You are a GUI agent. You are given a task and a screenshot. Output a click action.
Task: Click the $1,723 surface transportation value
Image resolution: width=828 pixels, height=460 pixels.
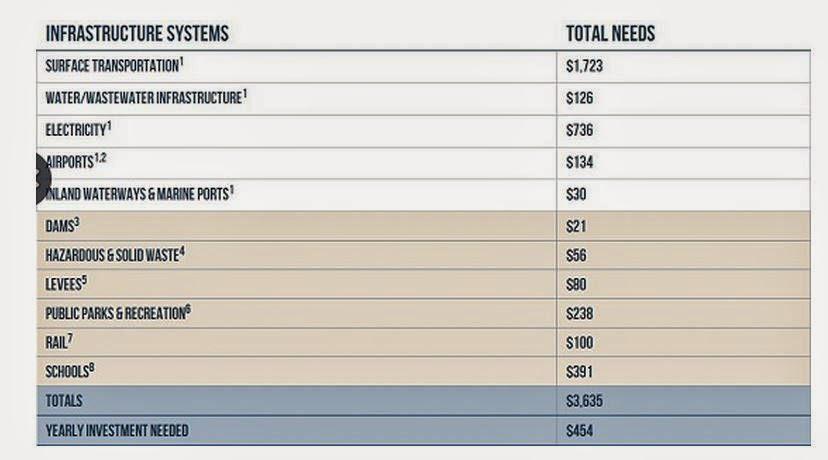click(x=586, y=67)
